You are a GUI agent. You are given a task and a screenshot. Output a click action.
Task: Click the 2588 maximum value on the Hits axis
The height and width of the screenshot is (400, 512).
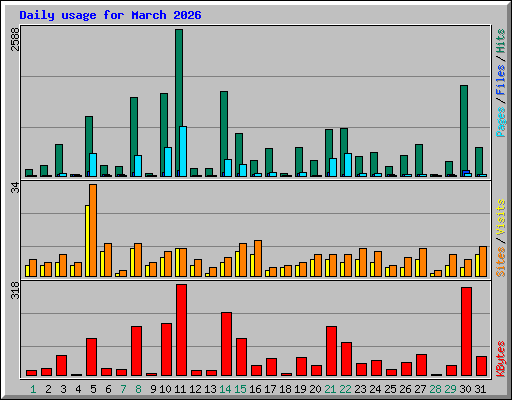tap(15, 39)
